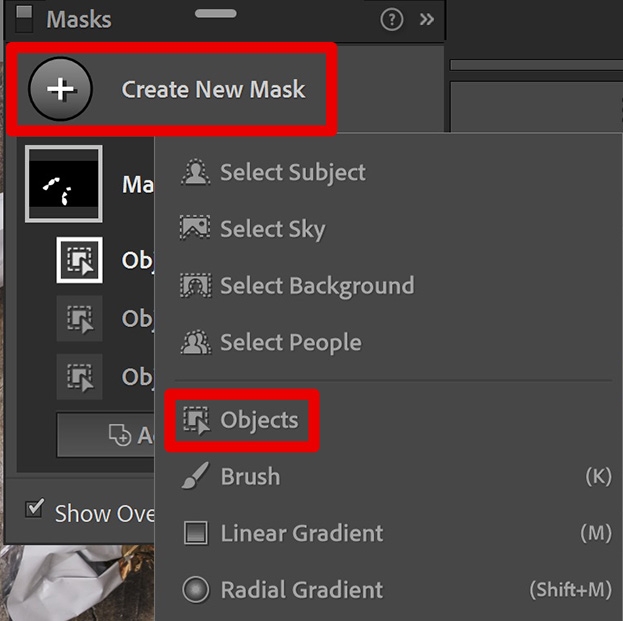The height and width of the screenshot is (621, 623).
Task: Grab the Masks panel drag handle bar
Action: pos(216,14)
